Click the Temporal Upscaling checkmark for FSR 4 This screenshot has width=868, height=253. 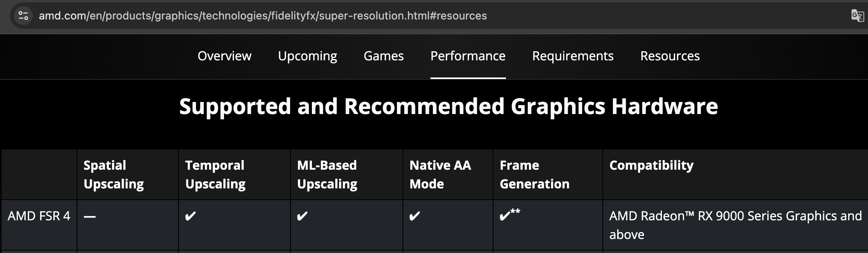point(191,216)
